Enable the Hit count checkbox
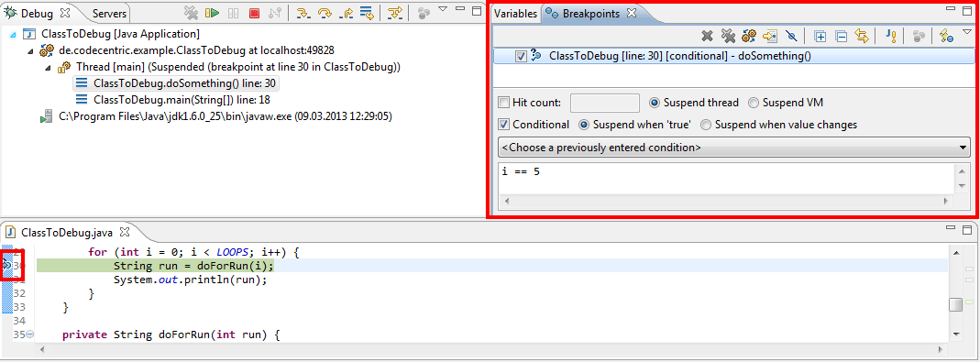The image size is (980, 362). (x=503, y=103)
